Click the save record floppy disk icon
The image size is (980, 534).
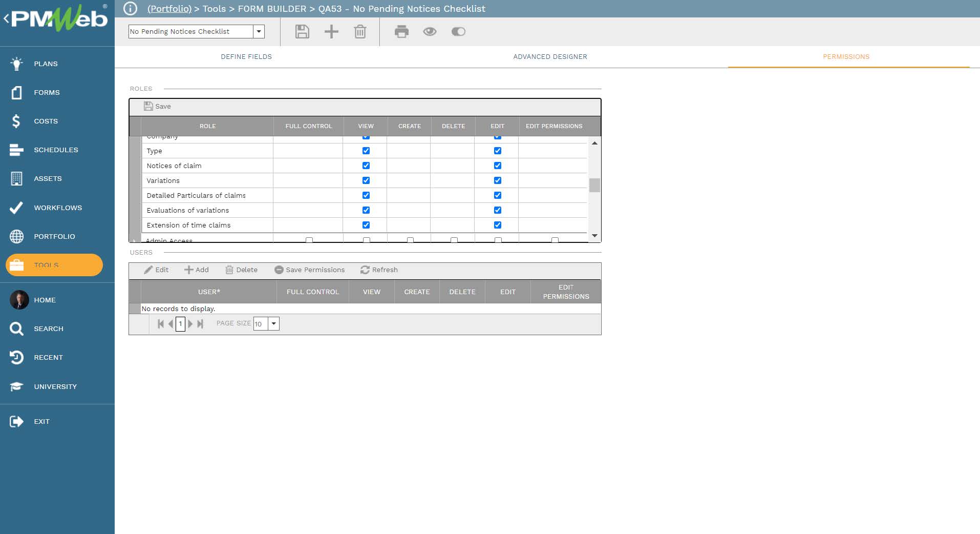[302, 32]
